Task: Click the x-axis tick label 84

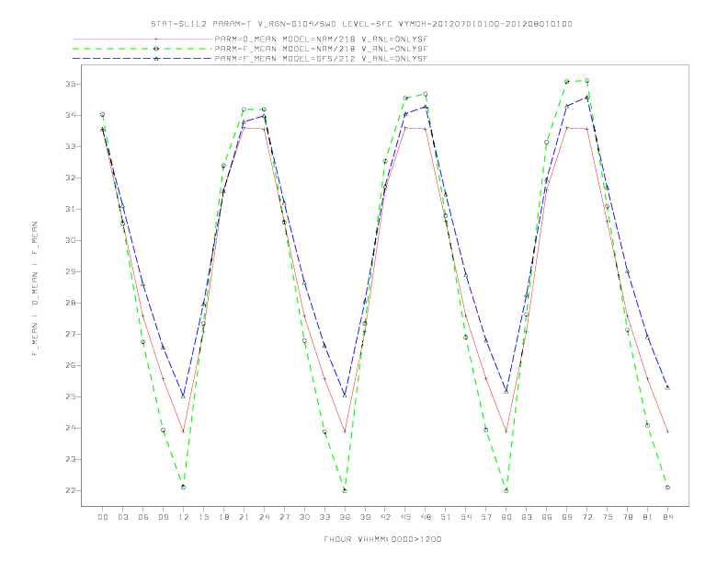Action: tap(668, 517)
